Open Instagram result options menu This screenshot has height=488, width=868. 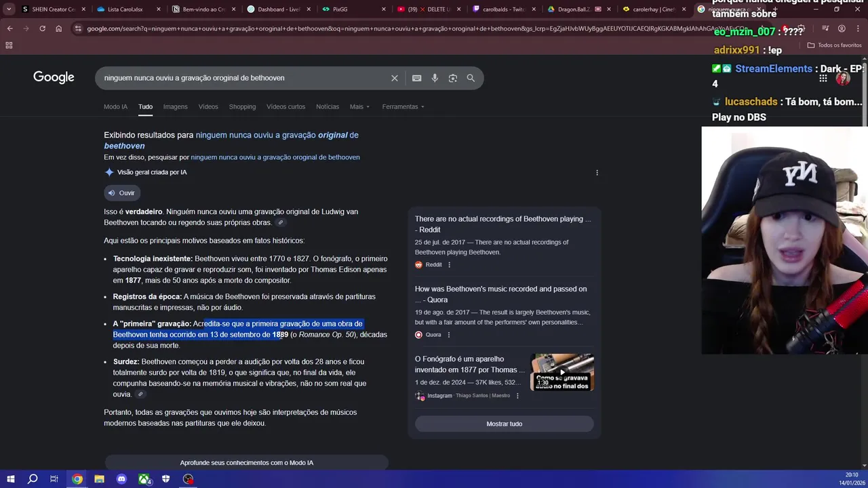517,396
